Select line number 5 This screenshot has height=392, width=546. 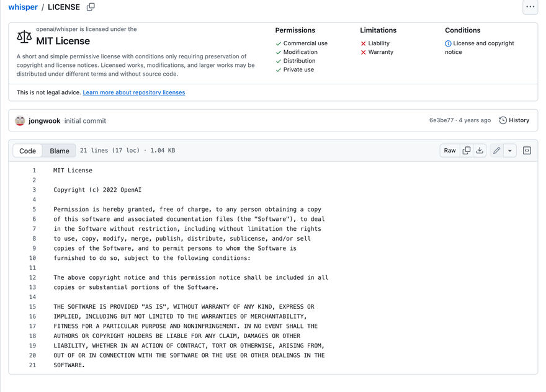pyautogui.click(x=34, y=209)
